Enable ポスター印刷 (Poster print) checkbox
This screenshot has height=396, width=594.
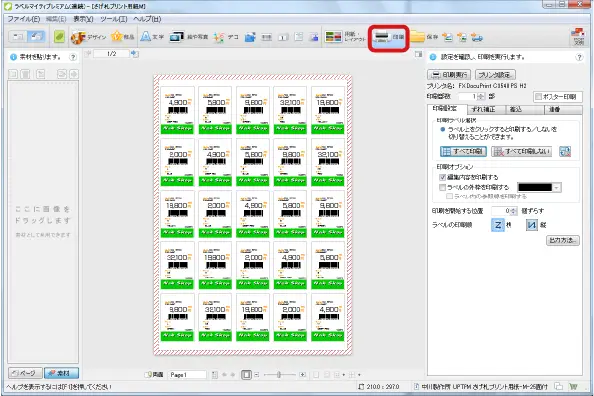[538, 97]
